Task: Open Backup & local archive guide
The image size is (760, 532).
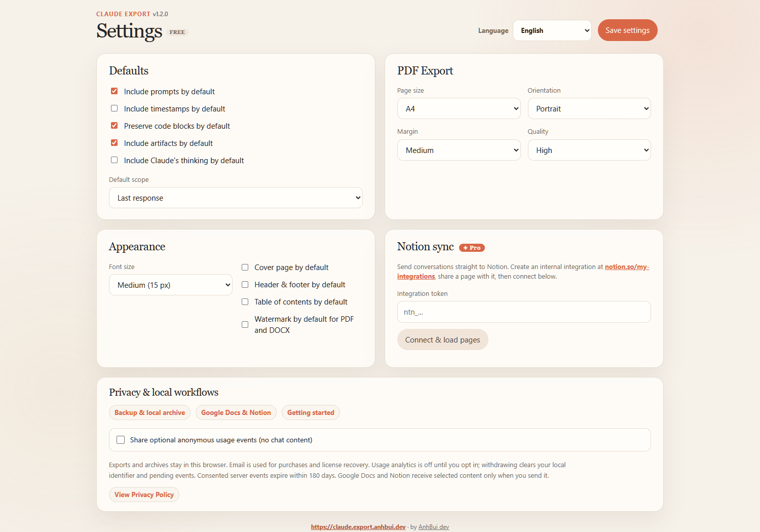Action: click(x=149, y=412)
